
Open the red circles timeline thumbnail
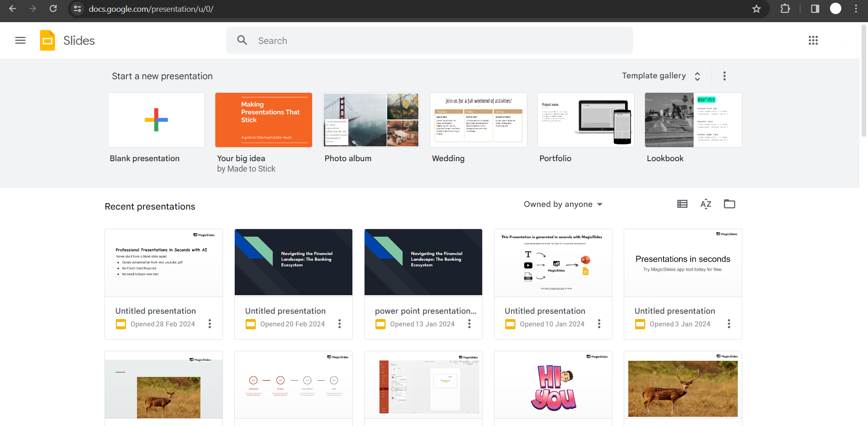click(x=294, y=385)
